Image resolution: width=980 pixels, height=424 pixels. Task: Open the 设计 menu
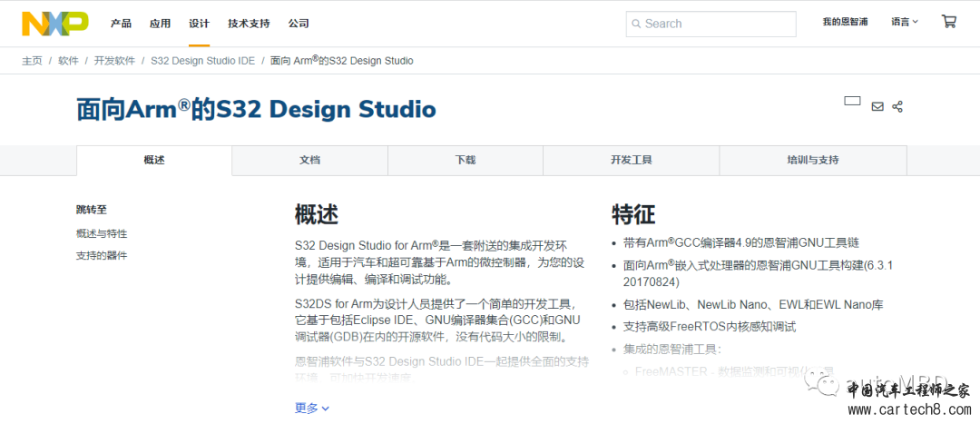200,24
